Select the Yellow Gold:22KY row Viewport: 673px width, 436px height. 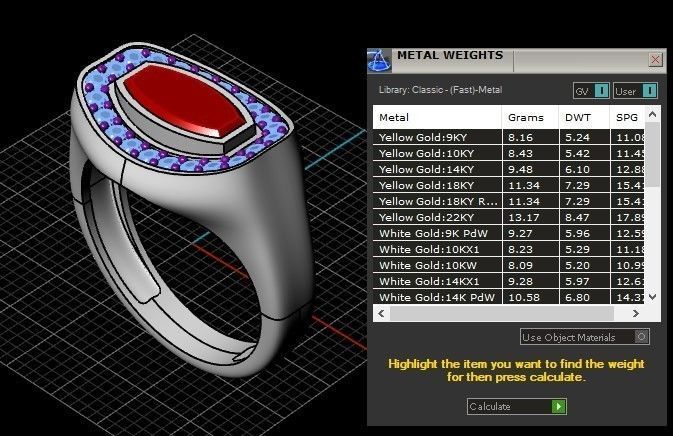point(509,218)
